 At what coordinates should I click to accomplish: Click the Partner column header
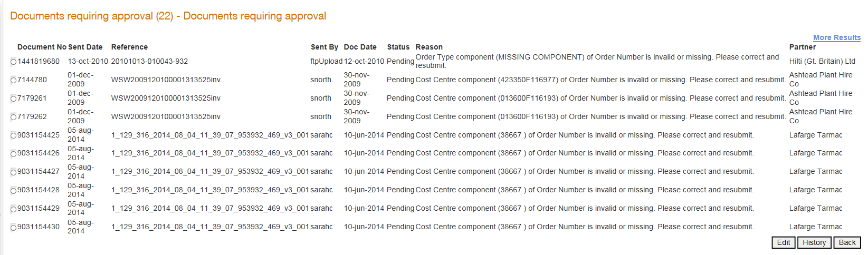803,47
